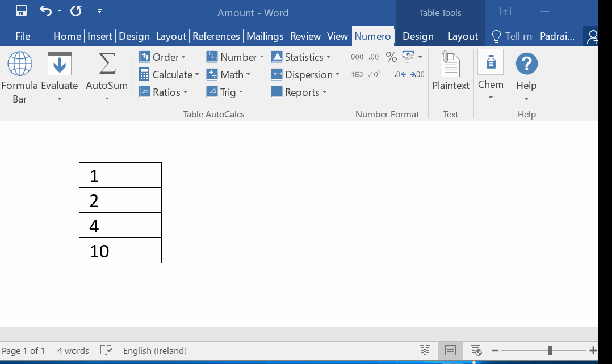Screen dimensions: 612x364
Task: Open the File menu
Action: [23, 36]
